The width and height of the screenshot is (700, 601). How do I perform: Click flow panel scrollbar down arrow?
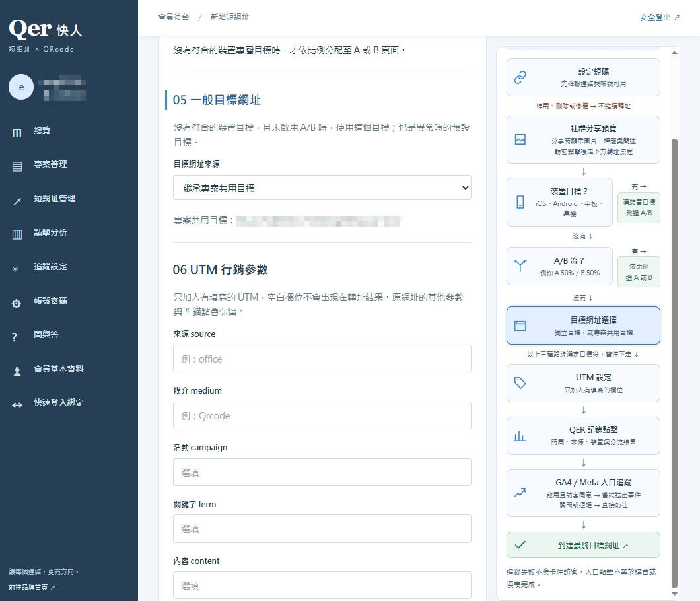[x=674, y=594]
